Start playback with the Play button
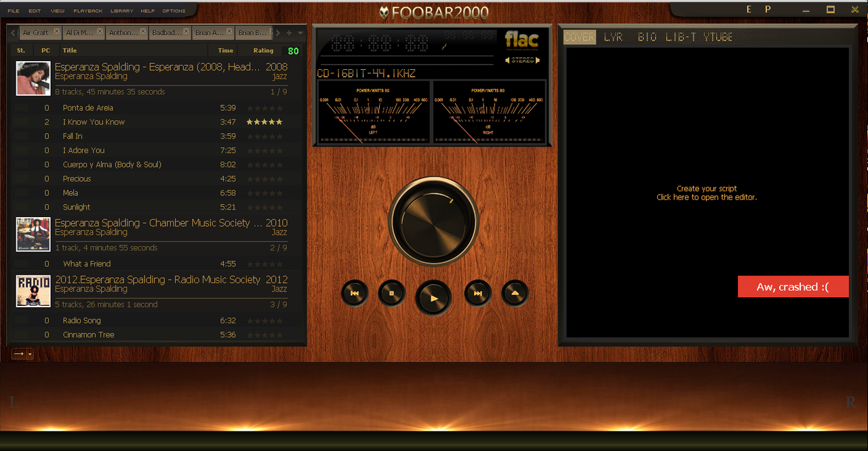This screenshot has width=868, height=451. pos(434,298)
